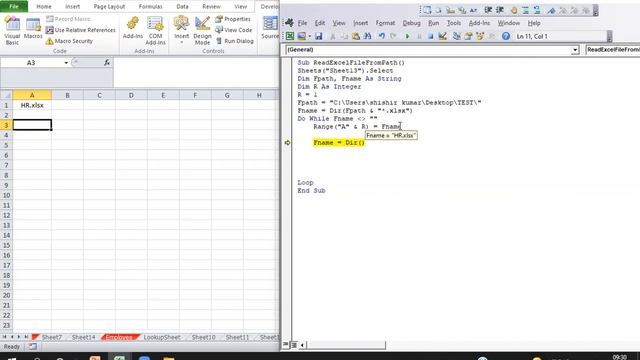This screenshot has width=640, height=360.
Task: Click Comment Block icon in Edit toolbar
Action: click(525, 10)
